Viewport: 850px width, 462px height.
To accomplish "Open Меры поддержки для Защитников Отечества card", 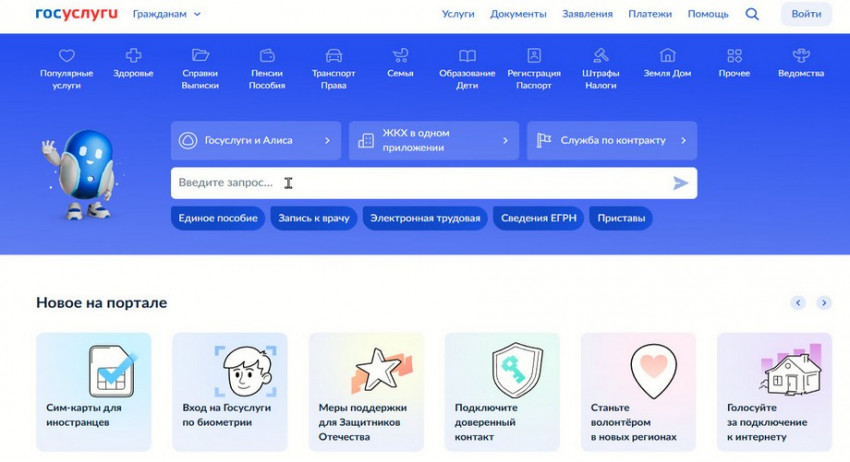I will point(366,392).
